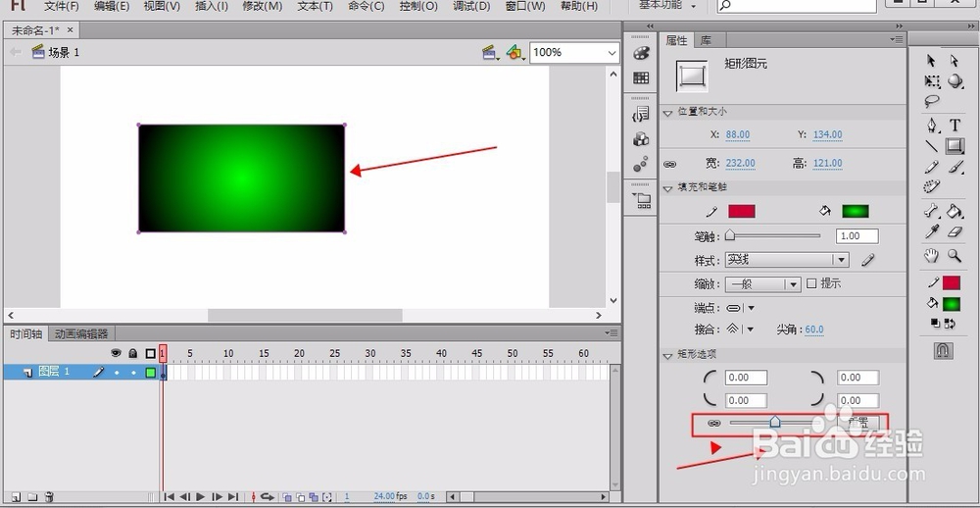Click the edit scene clapper icon
Screen dimensions: 980x508
pos(491,53)
